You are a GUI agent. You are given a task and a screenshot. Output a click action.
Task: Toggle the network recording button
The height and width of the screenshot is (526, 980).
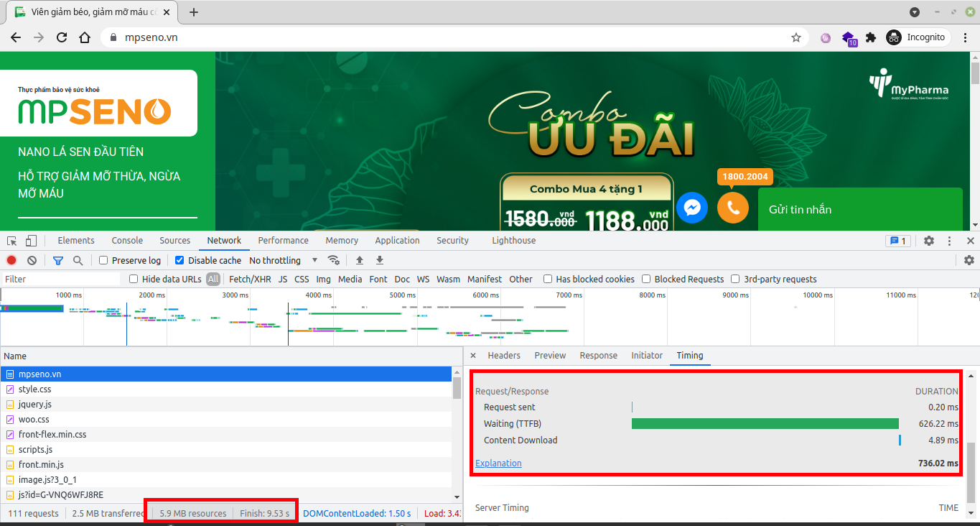coord(11,260)
